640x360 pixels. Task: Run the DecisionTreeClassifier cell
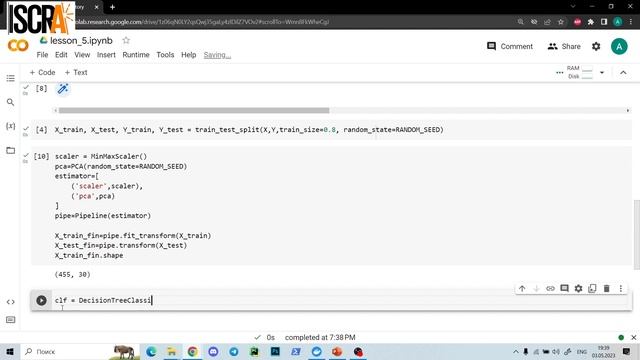(x=41, y=300)
